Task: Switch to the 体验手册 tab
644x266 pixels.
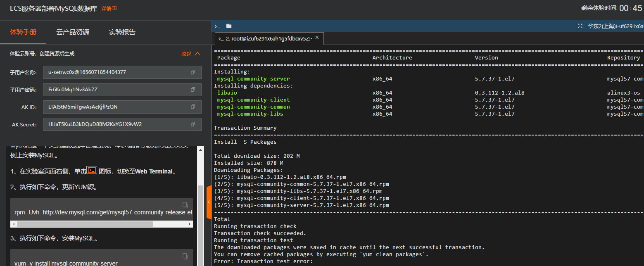Action: click(x=23, y=32)
